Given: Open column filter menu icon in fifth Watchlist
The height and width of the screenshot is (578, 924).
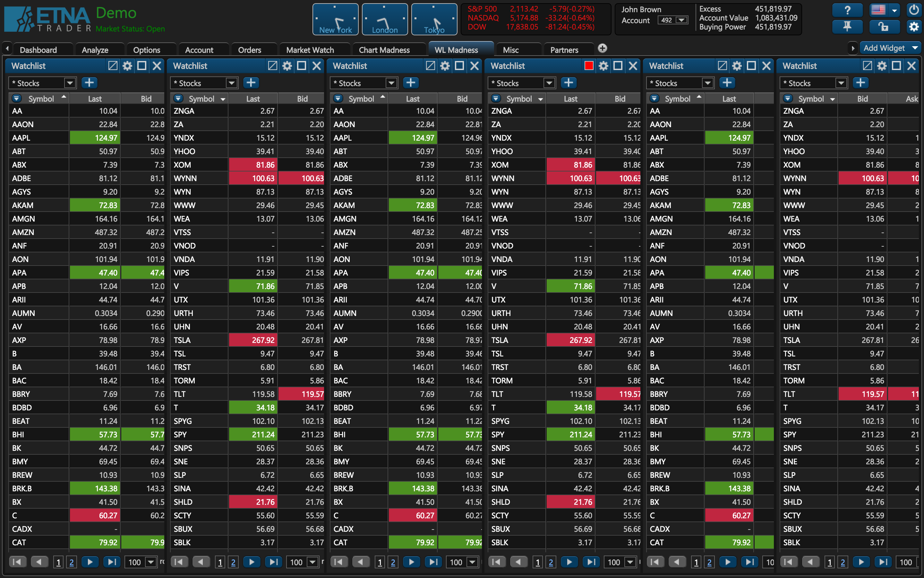Looking at the screenshot, I should 654,99.
